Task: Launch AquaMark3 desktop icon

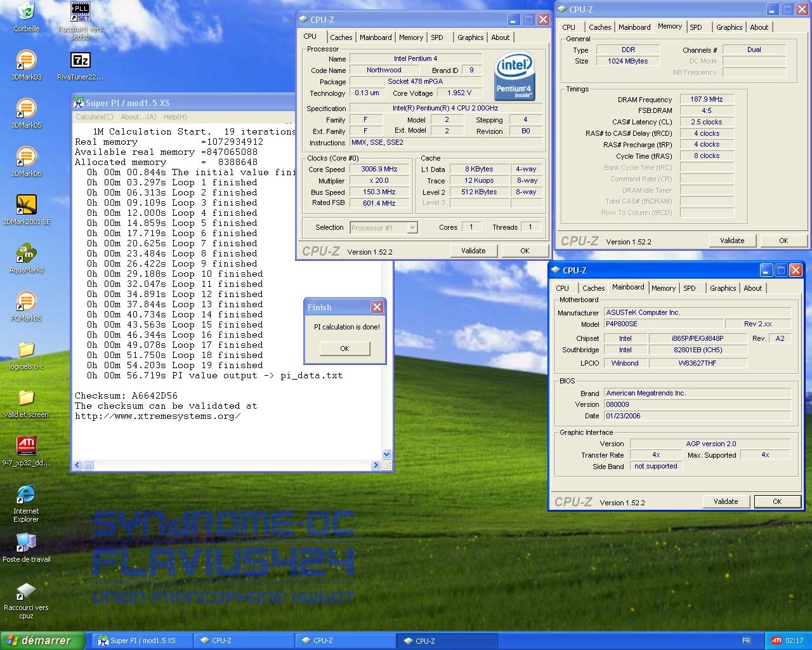Action: (26, 258)
